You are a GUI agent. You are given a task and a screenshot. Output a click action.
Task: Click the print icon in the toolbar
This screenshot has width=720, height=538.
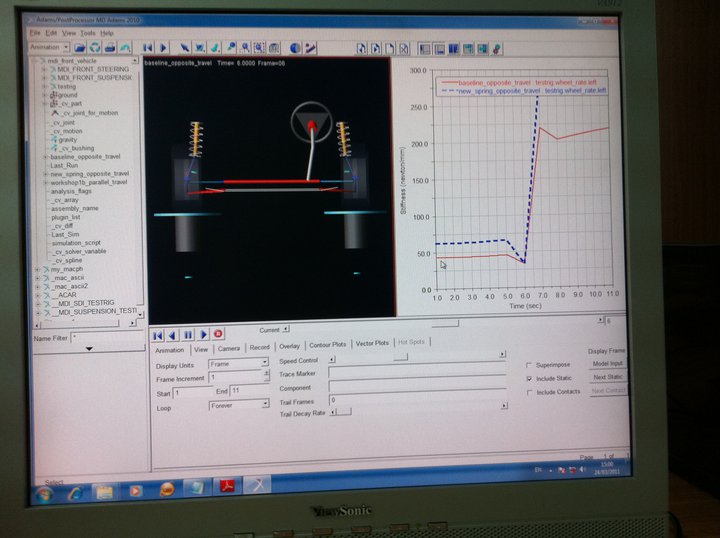[109, 47]
